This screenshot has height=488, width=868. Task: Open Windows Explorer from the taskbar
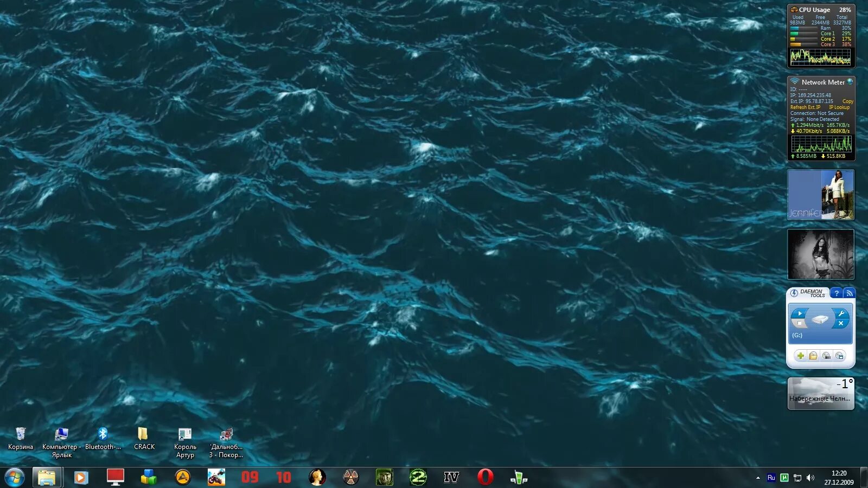coord(47,478)
